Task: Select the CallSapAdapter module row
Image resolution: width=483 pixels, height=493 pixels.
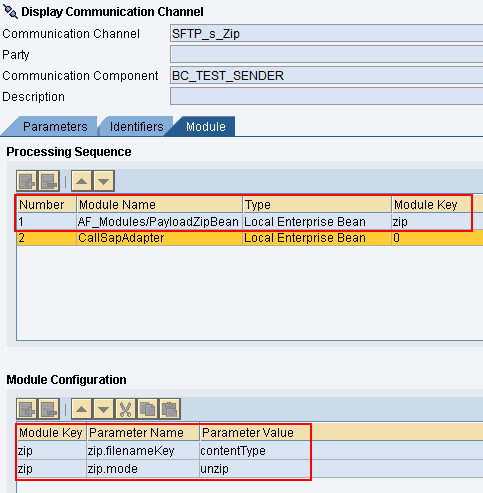Action: (249, 238)
